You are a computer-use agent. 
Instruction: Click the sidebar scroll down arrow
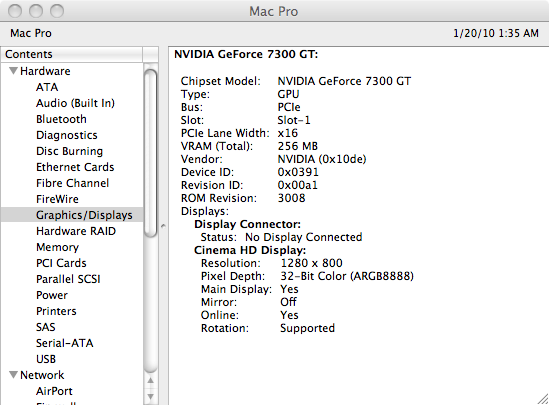[151, 397]
